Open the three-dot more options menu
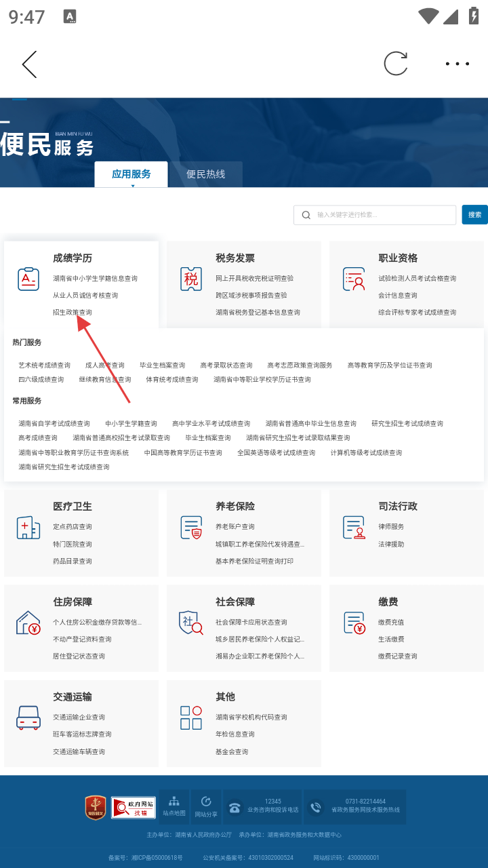 (x=457, y=64)
